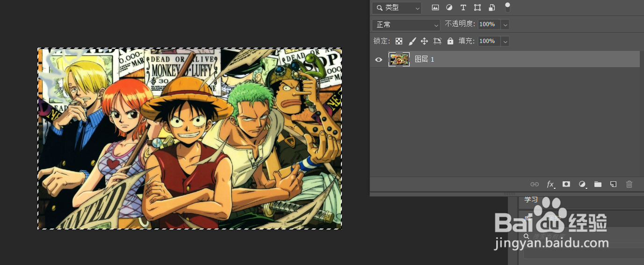Click the 填充 100% fill value field
The height and width of the screenshot is (265, 644).
coord(489,41)
